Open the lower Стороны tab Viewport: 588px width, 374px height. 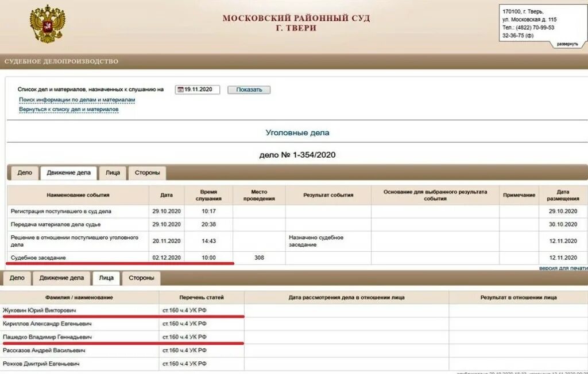point(141,278)
